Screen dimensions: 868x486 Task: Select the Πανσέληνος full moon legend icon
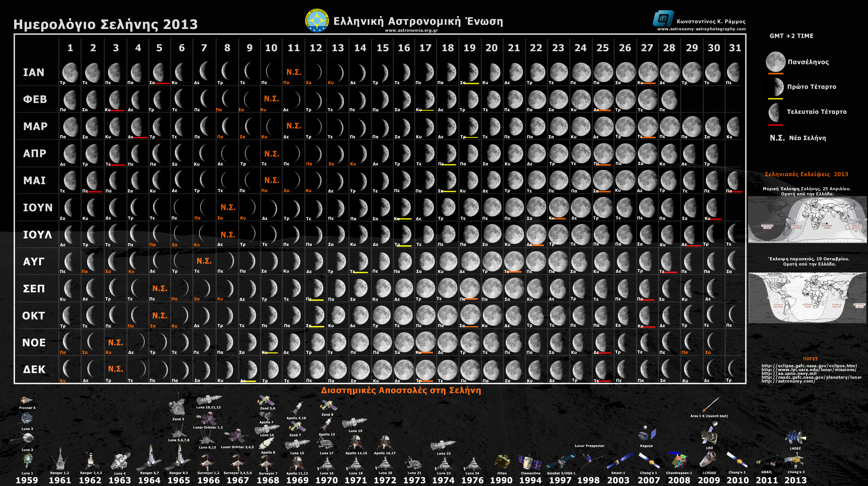click(775, 62)
